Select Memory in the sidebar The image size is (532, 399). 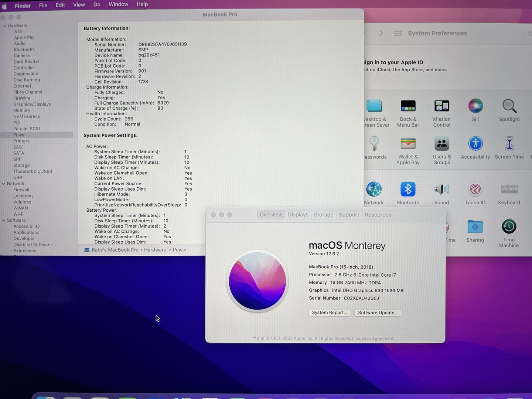click(x=22, y=110)
